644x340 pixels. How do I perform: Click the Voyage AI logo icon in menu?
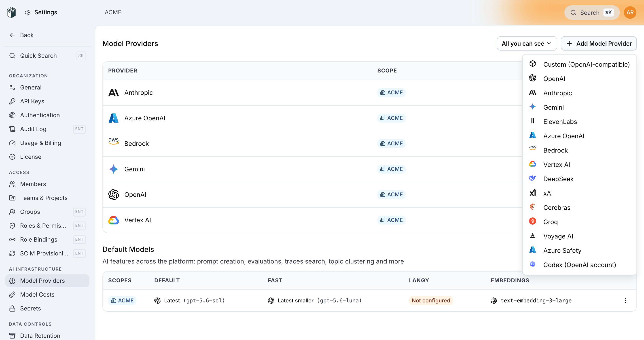coord(532,236)
